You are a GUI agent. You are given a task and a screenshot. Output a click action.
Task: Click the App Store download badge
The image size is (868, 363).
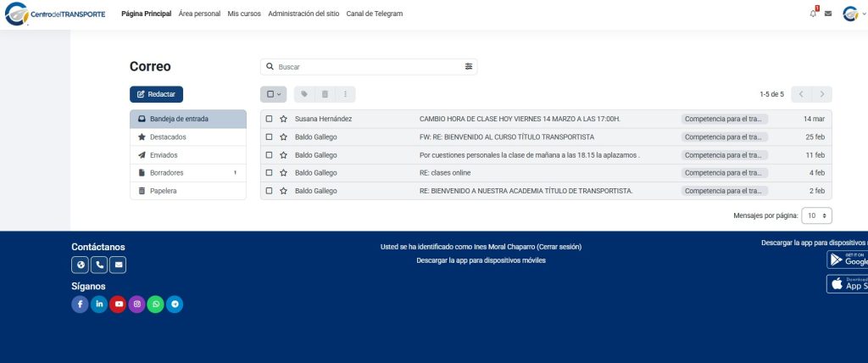tap(848, 284)
